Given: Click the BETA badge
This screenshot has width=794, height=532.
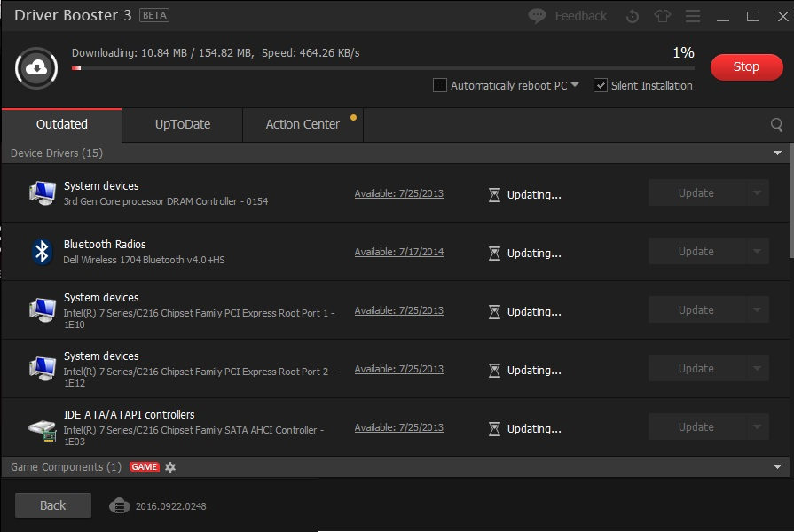Looking at the screenshot, I should point(154,15).
